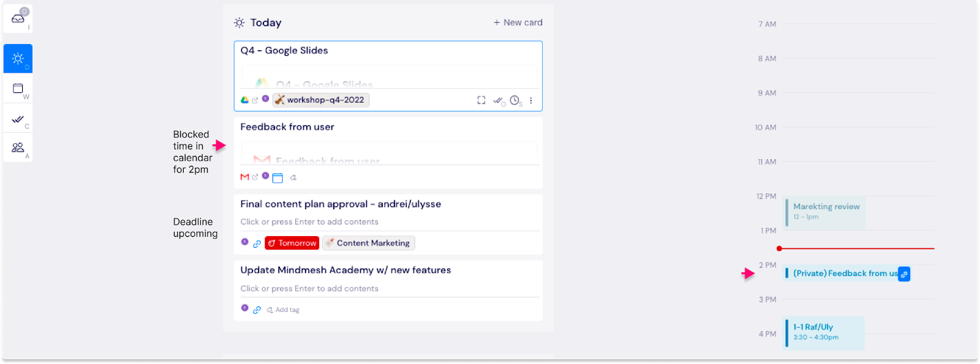Click Add tag on Update Mindmesh card
This screenshot has width=980, height=364.
[x=284, y=310]
